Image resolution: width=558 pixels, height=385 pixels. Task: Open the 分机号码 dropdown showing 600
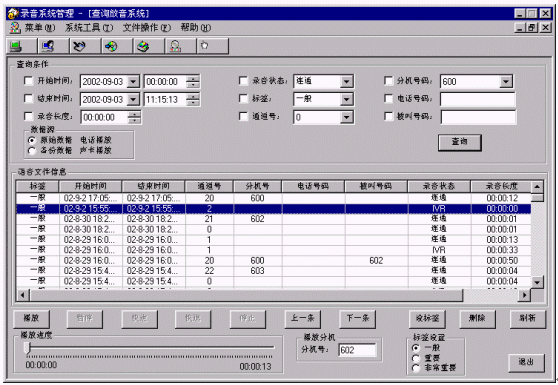pyautogui.click(x=506, y=81)
